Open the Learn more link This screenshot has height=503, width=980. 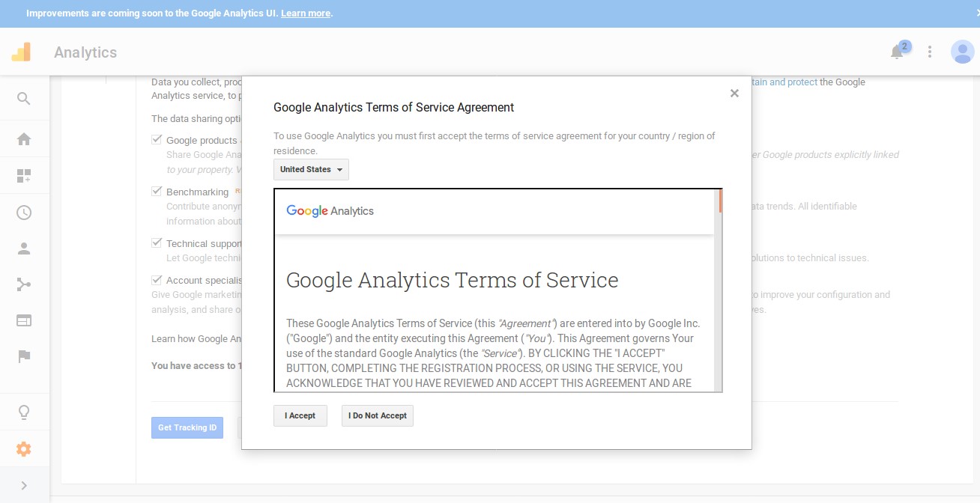click(x=305, y=13)
